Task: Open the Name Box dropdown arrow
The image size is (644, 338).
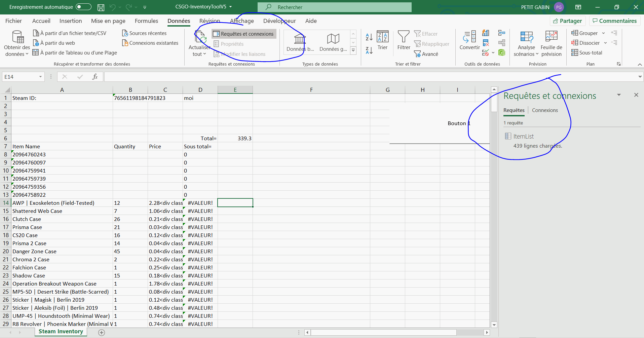Action: [40, 77]
